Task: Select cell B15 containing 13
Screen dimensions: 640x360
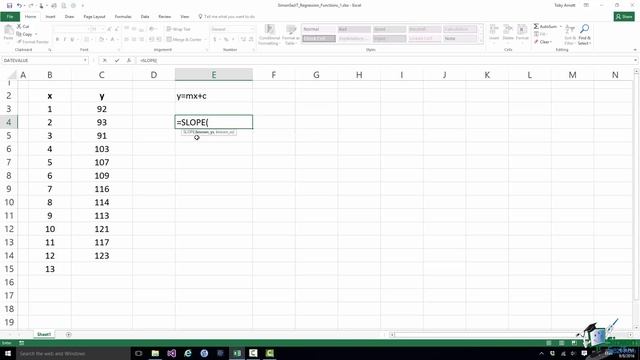Action: click(x=50, y=269)
